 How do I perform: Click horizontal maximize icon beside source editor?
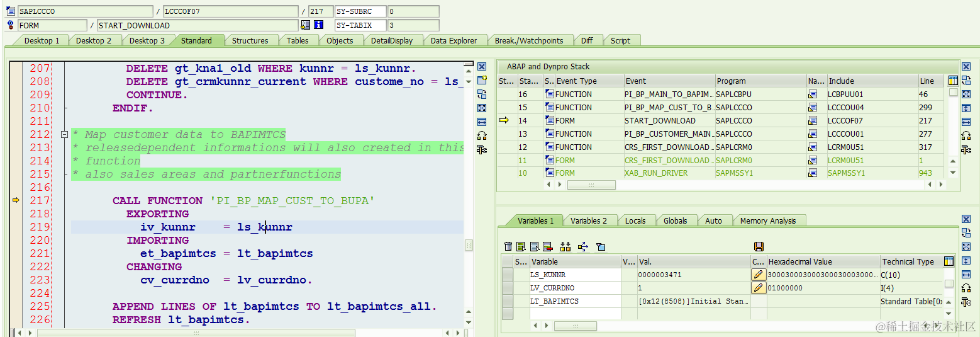click(482, 122)
